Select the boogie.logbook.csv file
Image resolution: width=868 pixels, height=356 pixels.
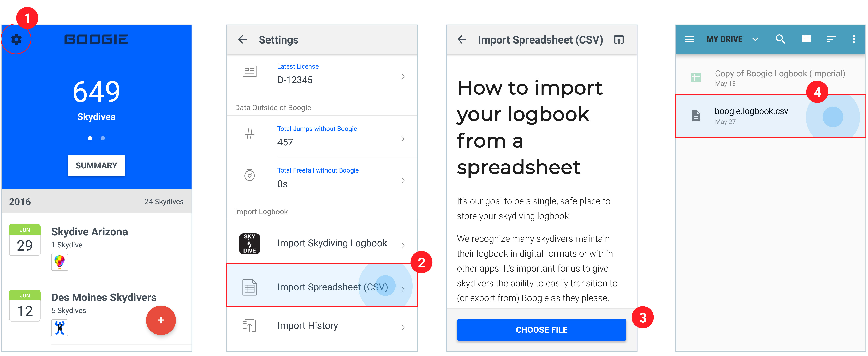point(770,116)
